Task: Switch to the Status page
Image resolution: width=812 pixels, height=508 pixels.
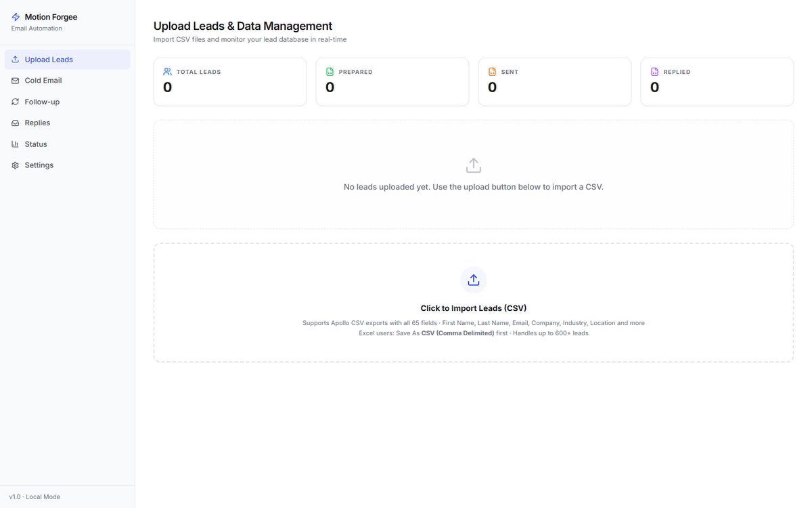Action: (68, 144)
